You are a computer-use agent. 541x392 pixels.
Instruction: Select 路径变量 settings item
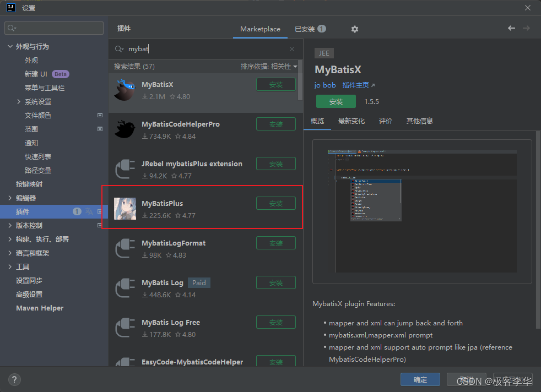tap(38, 170)
